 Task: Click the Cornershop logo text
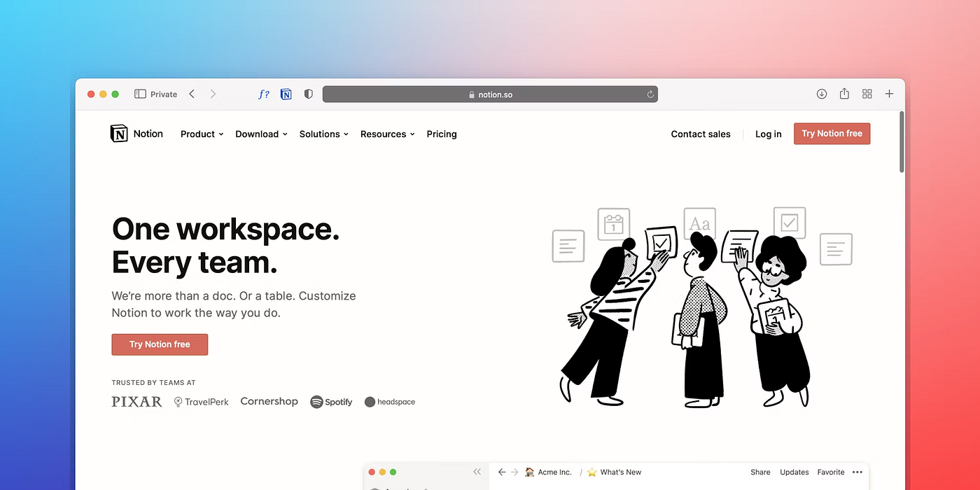click(x=269, y=401)
